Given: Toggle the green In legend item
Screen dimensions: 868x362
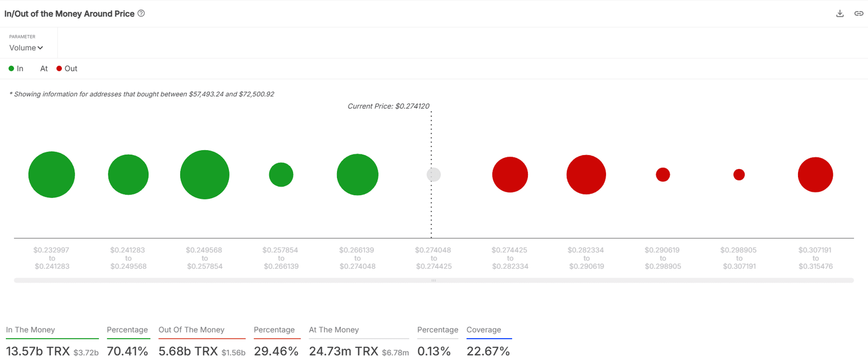Looking at the screenshot, I should tap(16, 69).
